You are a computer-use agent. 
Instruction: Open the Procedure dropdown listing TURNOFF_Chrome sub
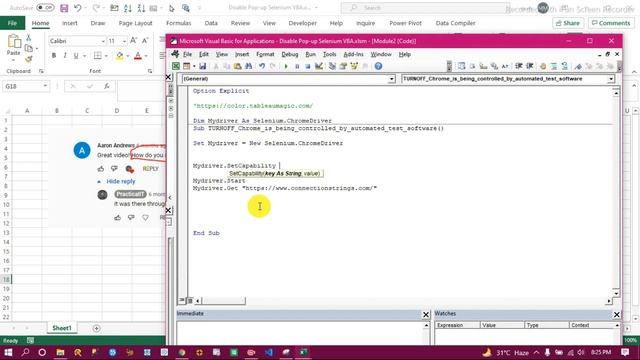(611, 79)
